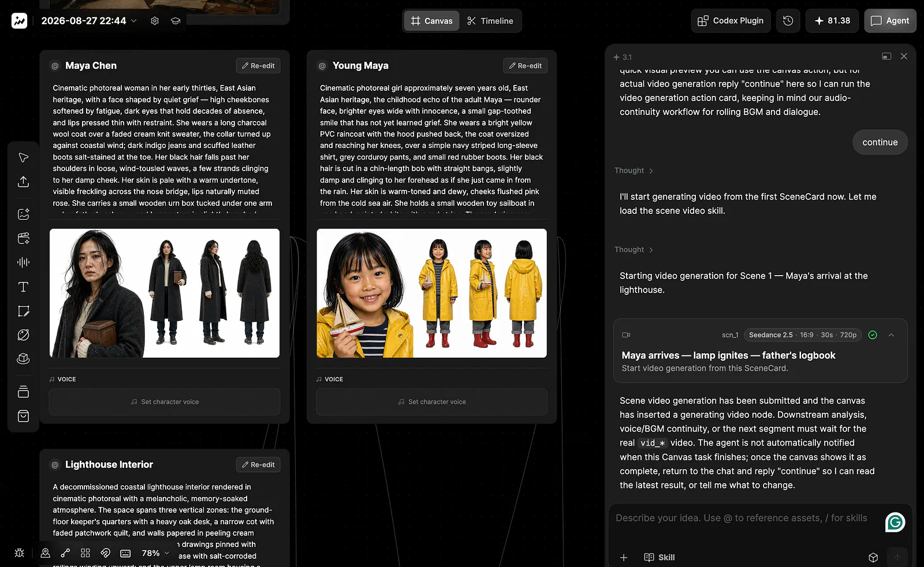This screenshot has width=924, height=567.
Task: Click the Seedance 2.5 model settings pill
Action: (803, 335)
